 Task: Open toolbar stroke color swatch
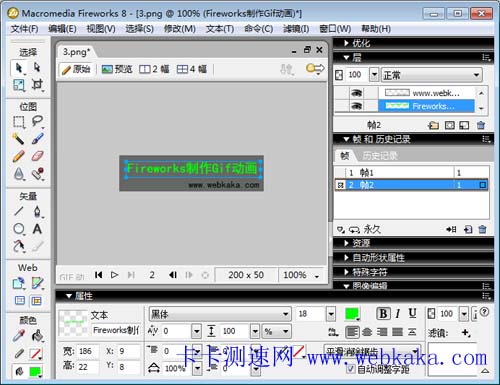35,354
